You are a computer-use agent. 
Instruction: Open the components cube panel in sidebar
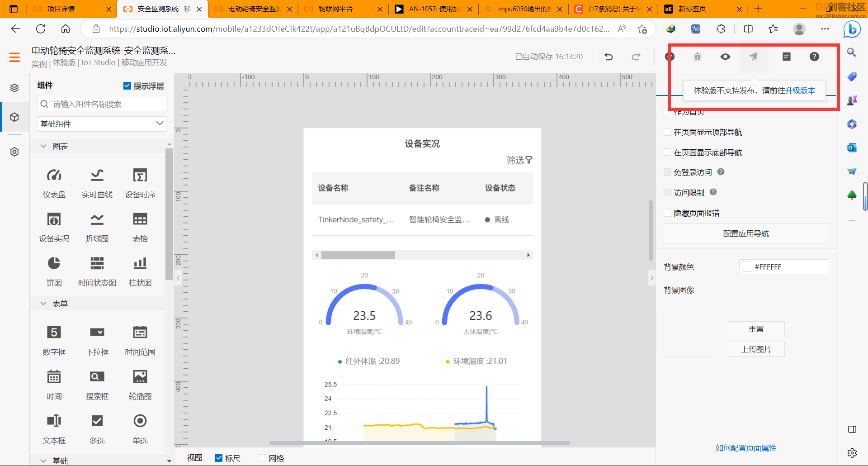pyautogui.click(x=14, y=117)
